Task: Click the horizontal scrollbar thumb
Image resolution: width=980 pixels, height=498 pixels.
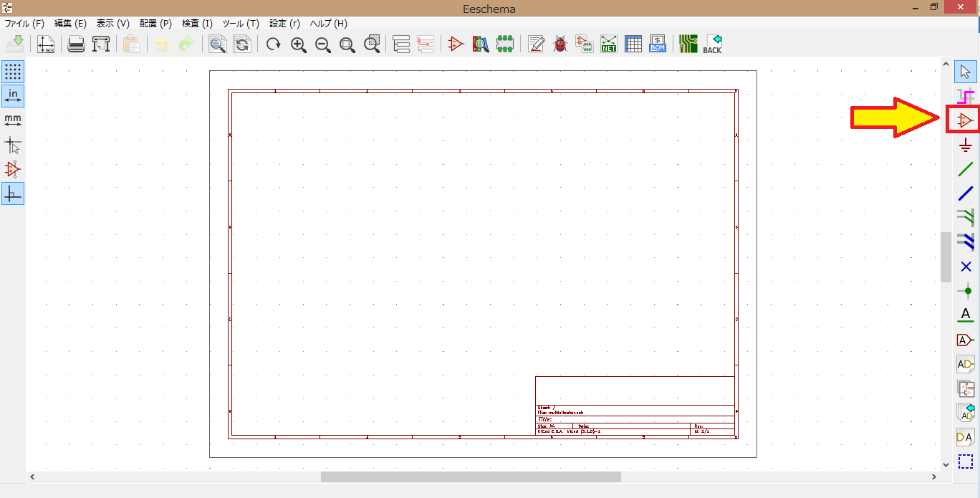Action: click(471, 477)
